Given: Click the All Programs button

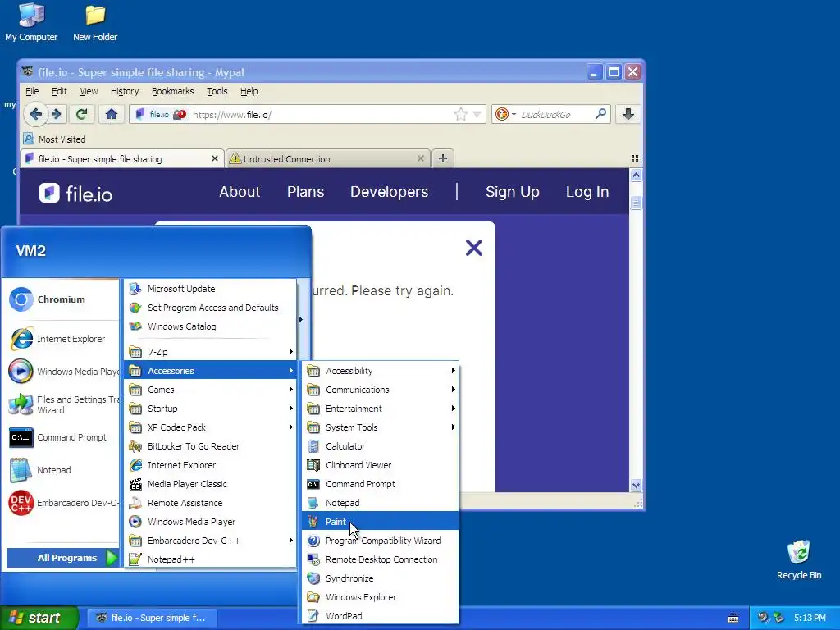Looking at the screenshot, I should 62,558.
